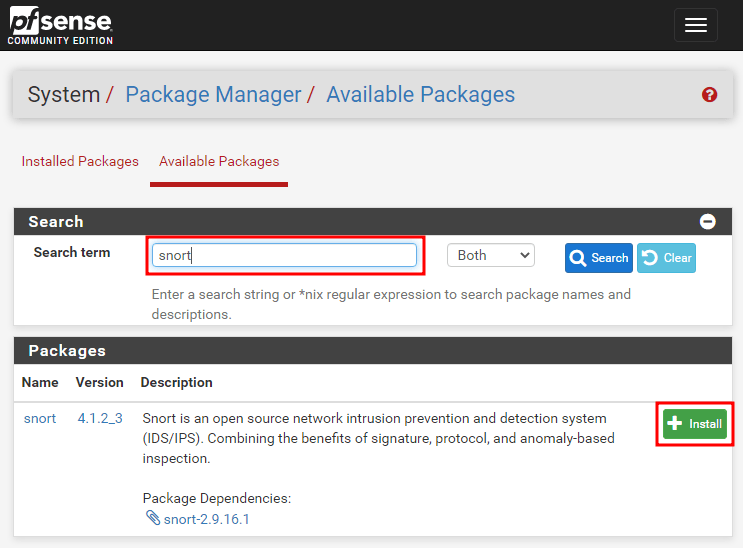Go to Package Manager in the breadcrumb

click(213, 95)
